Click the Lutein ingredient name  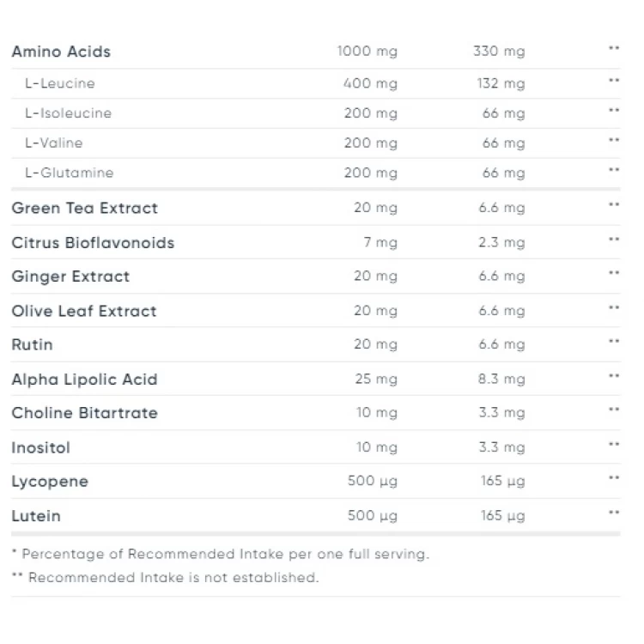point(36,516)
